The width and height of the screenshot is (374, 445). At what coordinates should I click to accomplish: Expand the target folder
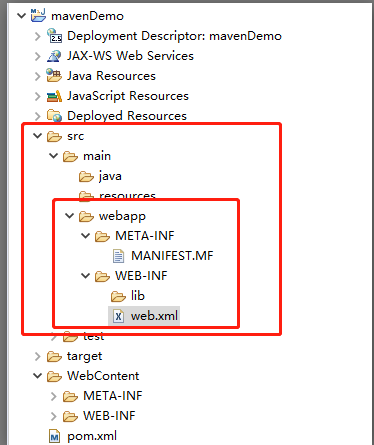(x=38, y=356)
